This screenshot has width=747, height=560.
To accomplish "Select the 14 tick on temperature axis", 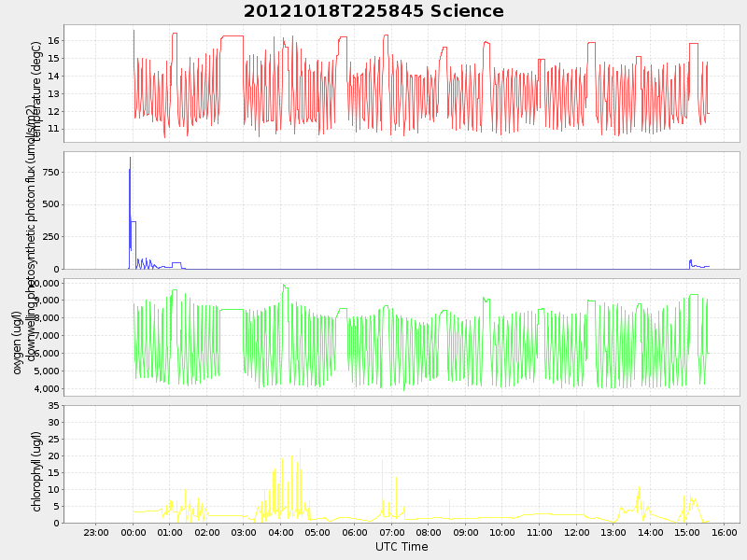I will click(53, 77).
